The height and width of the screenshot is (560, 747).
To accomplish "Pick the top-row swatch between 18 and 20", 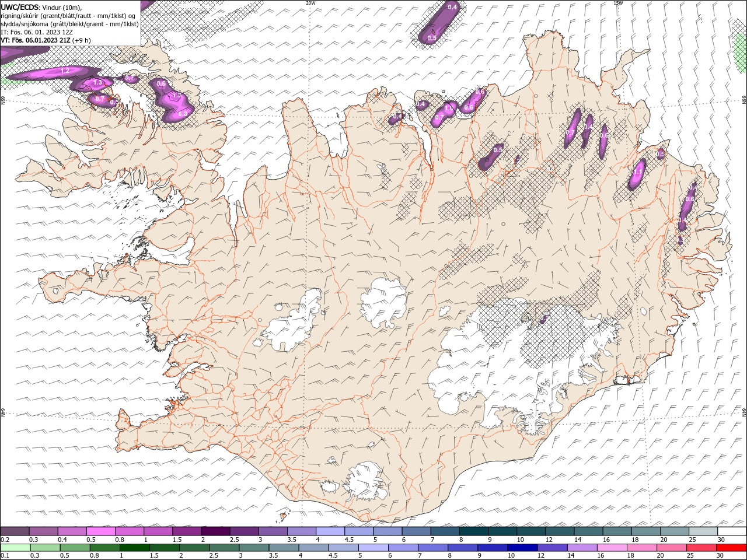I will (x=645, y=531).
